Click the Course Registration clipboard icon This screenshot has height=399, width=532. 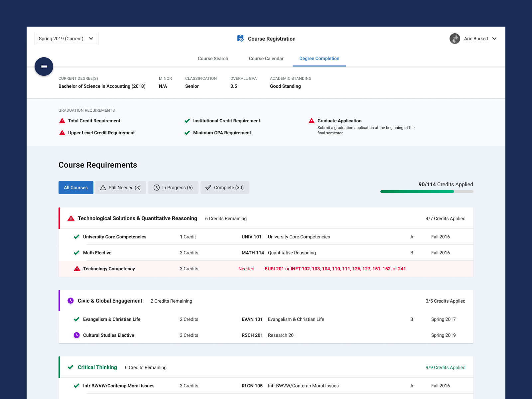pyautogui.click(x=240, y=39)
